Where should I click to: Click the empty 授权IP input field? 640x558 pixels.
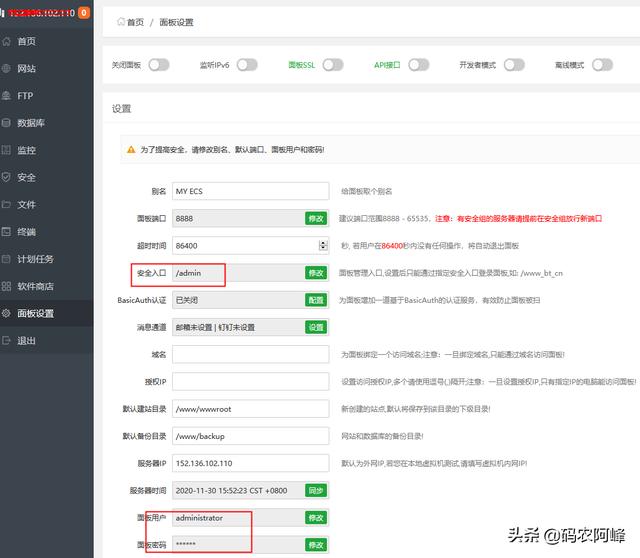pyautogui.click(x=250, y=382)
